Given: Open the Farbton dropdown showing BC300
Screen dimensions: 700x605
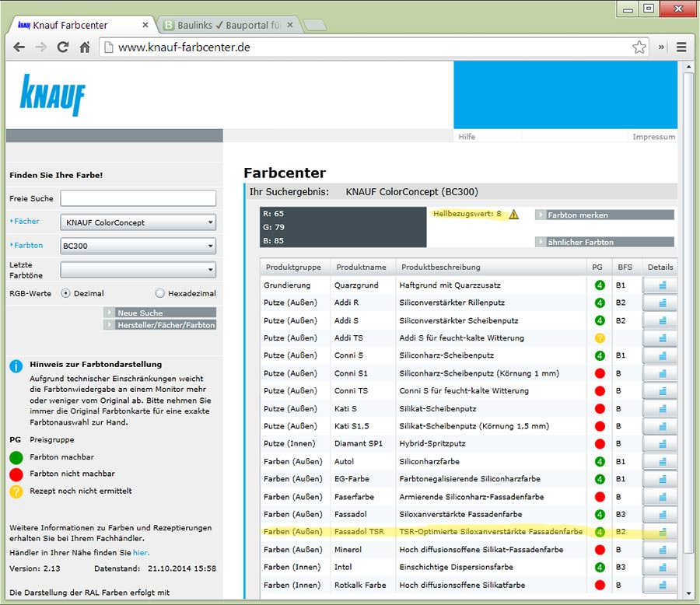Looking at the screenshot, I should pos(138,246).
